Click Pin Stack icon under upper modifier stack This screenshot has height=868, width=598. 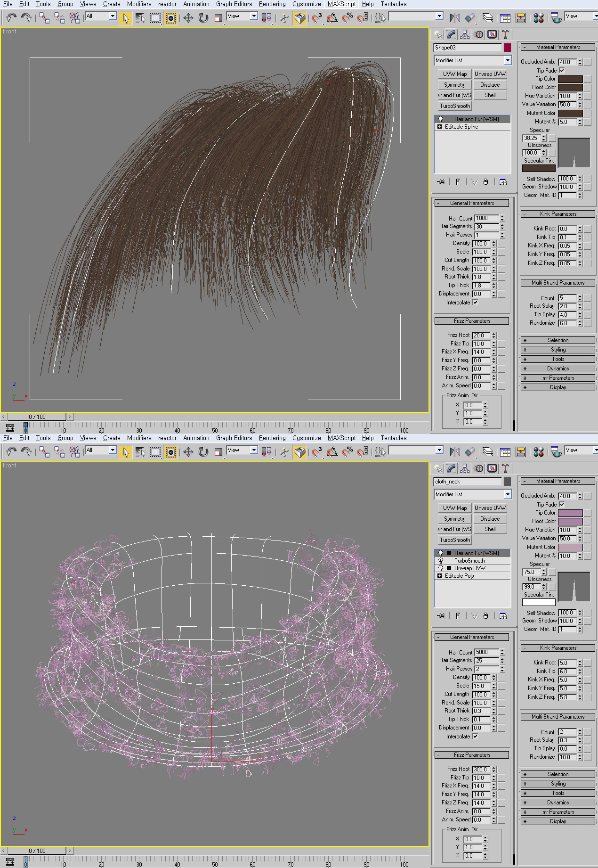click(441, 181)
